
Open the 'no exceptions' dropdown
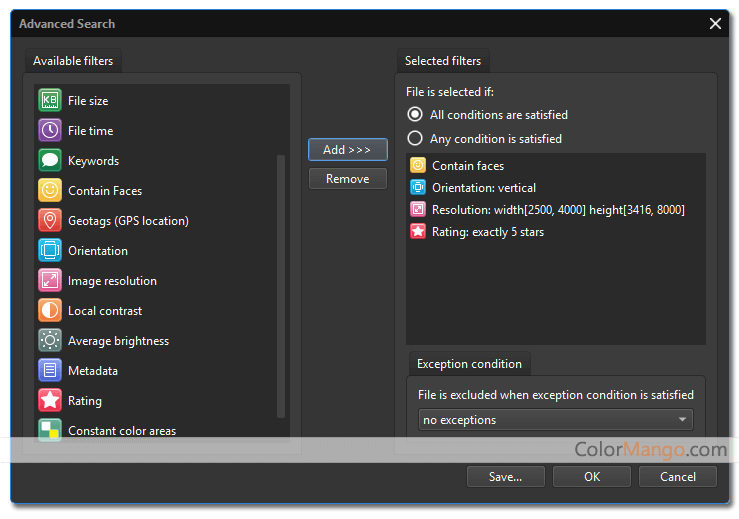coord(556,420)
